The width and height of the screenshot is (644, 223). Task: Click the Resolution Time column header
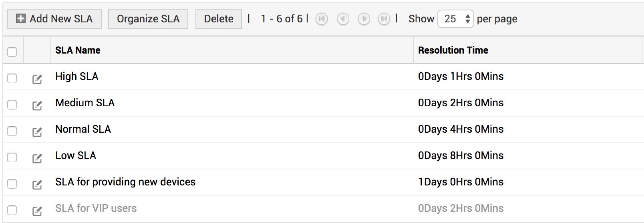tap(453, 50)
